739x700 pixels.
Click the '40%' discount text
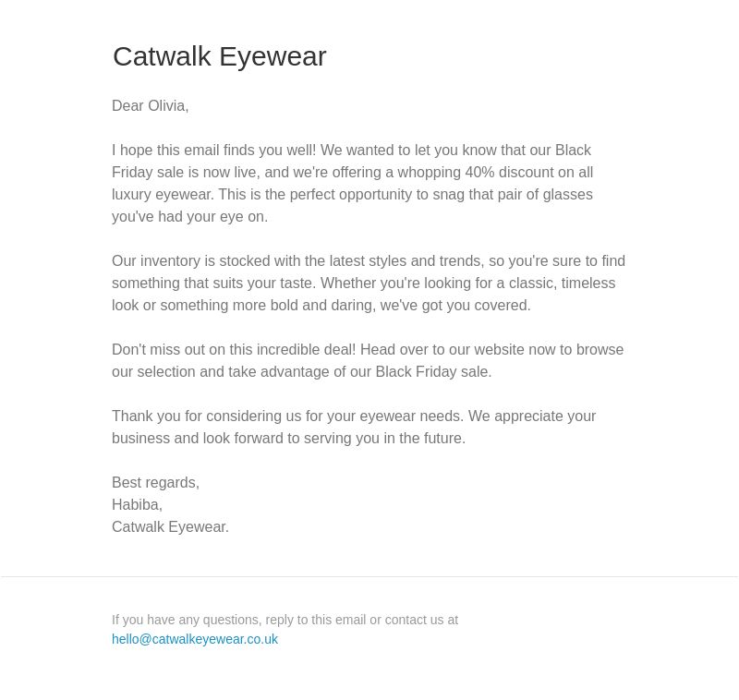[479, 173]
